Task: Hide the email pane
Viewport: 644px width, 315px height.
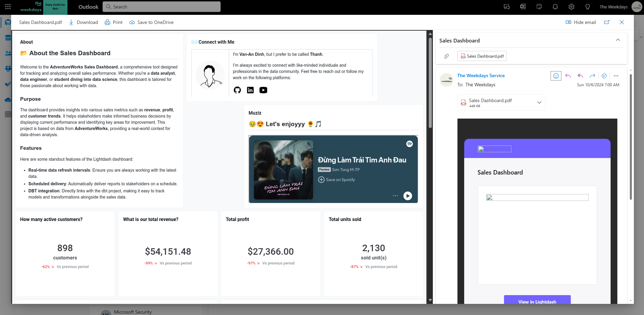Action: point(581,22)
